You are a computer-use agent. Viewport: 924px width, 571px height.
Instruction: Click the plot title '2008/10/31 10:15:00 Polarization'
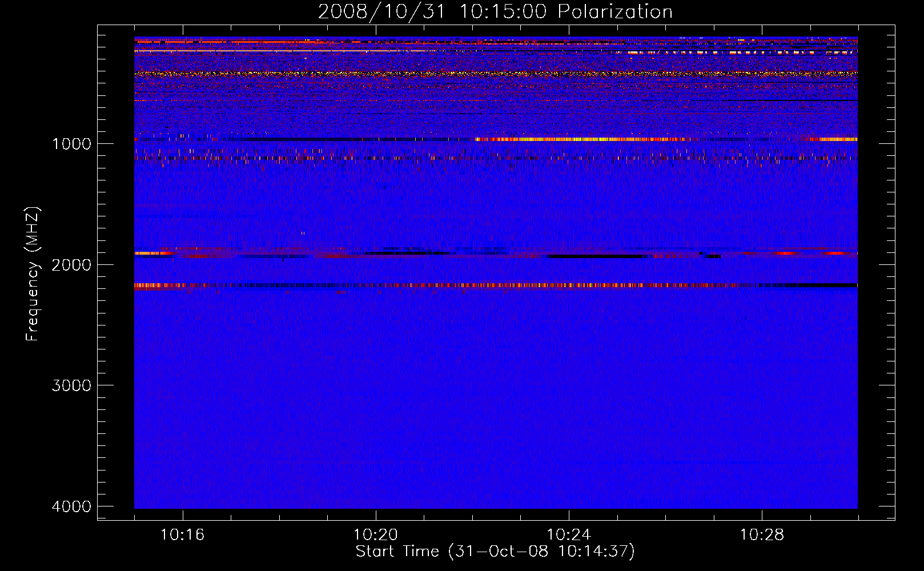[x=495, y=11]
